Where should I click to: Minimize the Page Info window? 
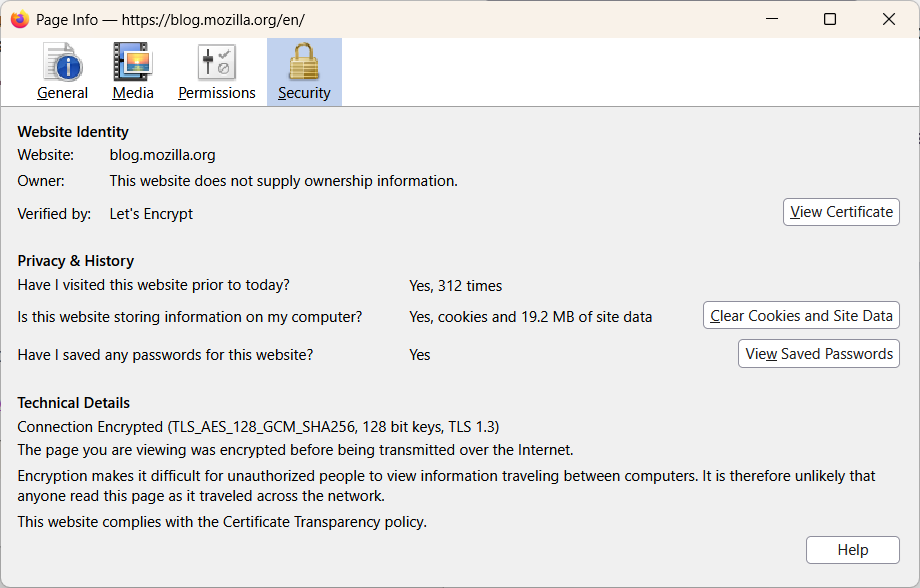772,19
